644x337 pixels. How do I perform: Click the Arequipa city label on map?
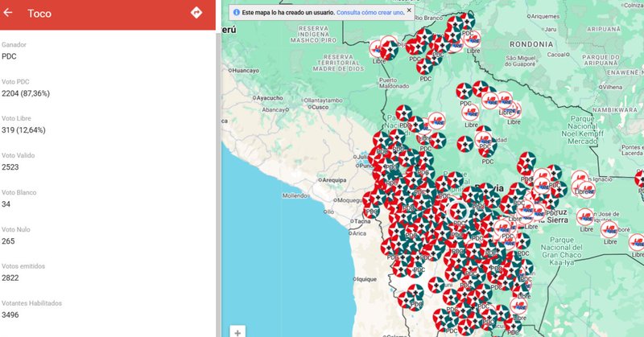334,180
